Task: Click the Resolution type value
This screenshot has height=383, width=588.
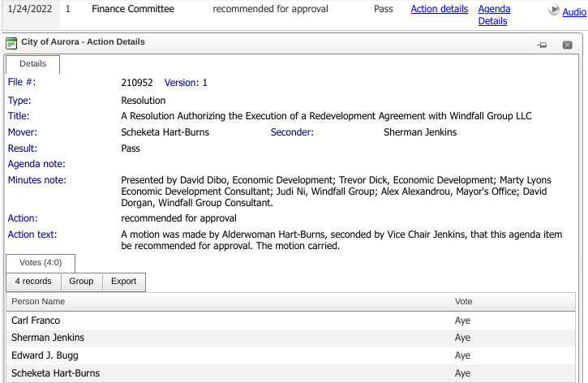Action: click(x=144, y=101)
